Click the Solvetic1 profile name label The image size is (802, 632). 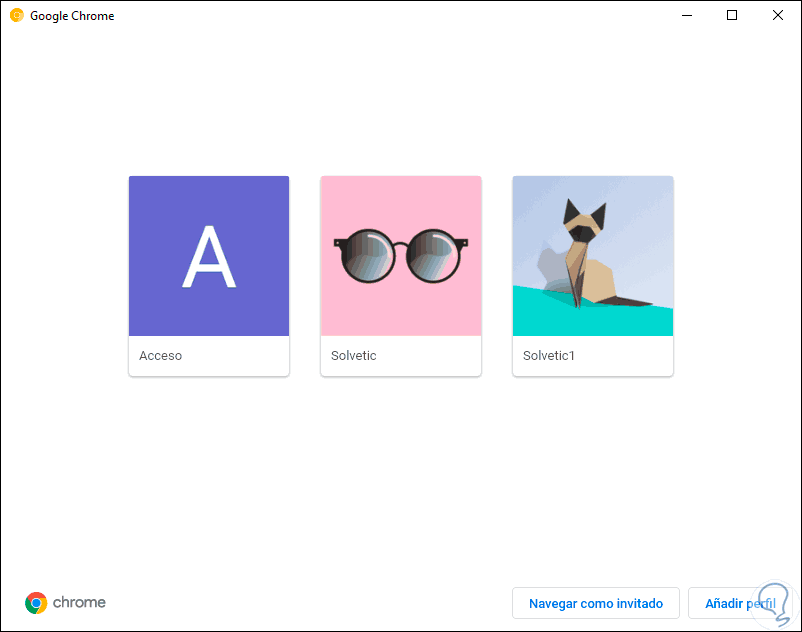[549, 355]
